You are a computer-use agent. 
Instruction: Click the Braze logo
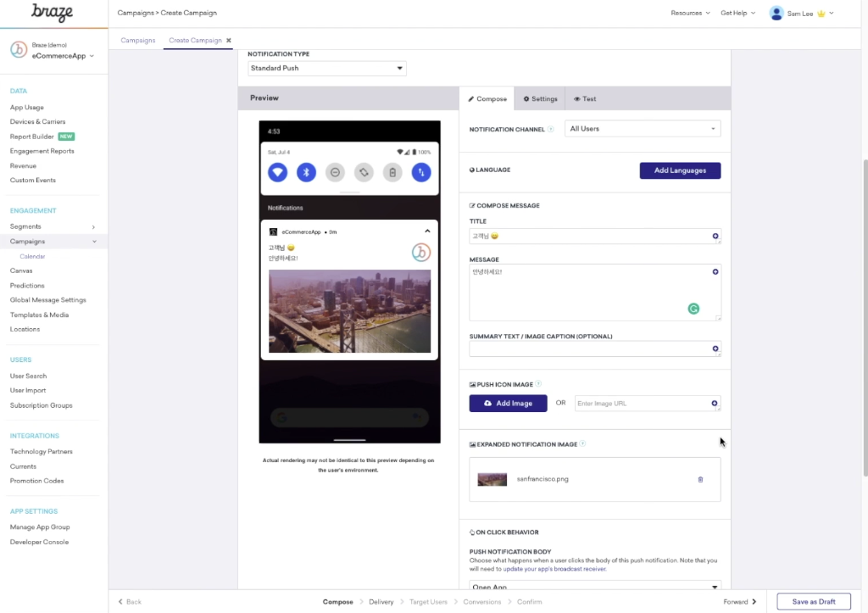(52, 12)
